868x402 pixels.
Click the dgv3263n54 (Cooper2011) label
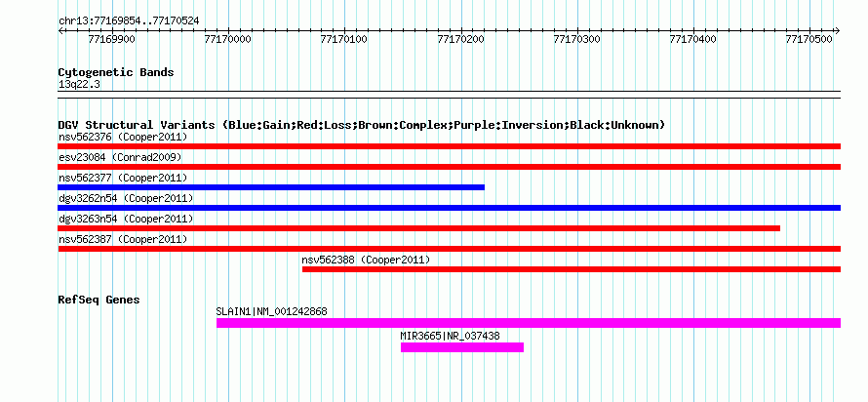(x=126, y=219)
